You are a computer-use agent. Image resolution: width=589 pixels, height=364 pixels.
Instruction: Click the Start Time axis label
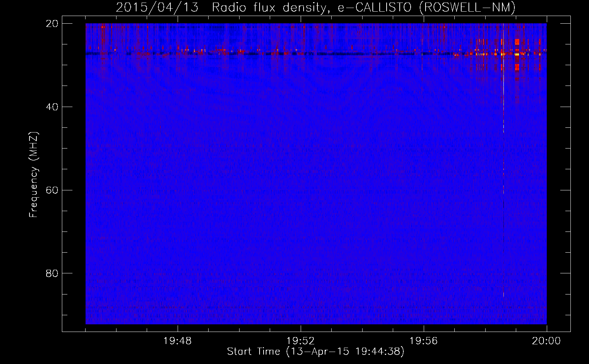click(316, 352)
